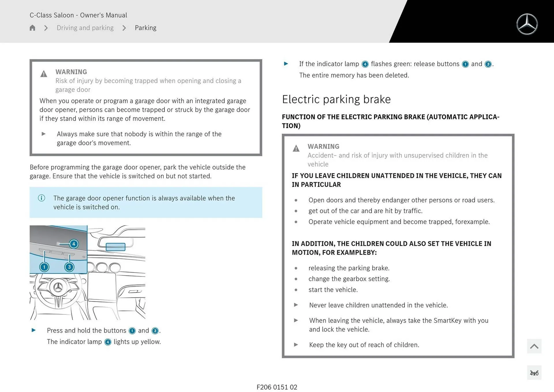The height and width of the screenshot is (392, 554).
Task: Toggle callout badge 3 after Press and hold text
Action: coord(155,331)
